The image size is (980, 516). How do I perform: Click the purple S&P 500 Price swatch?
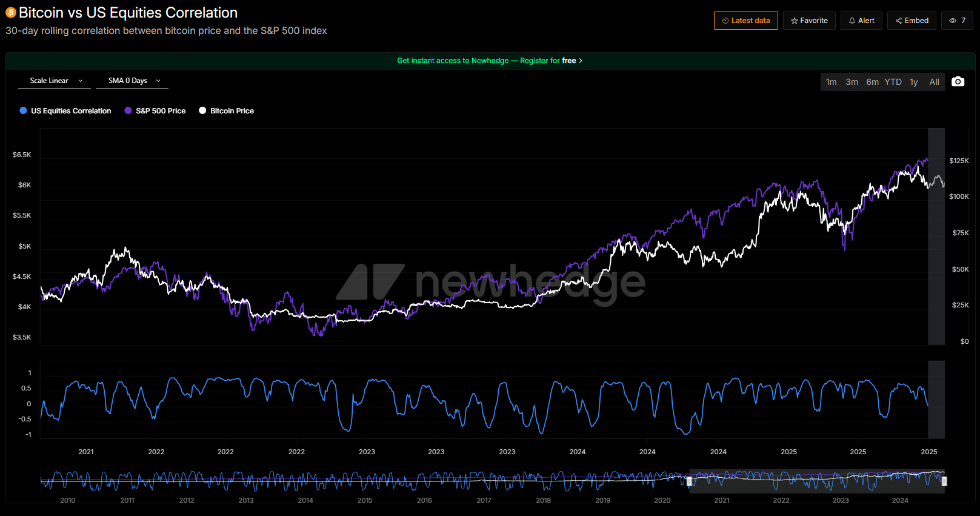[x=128, y=111]
